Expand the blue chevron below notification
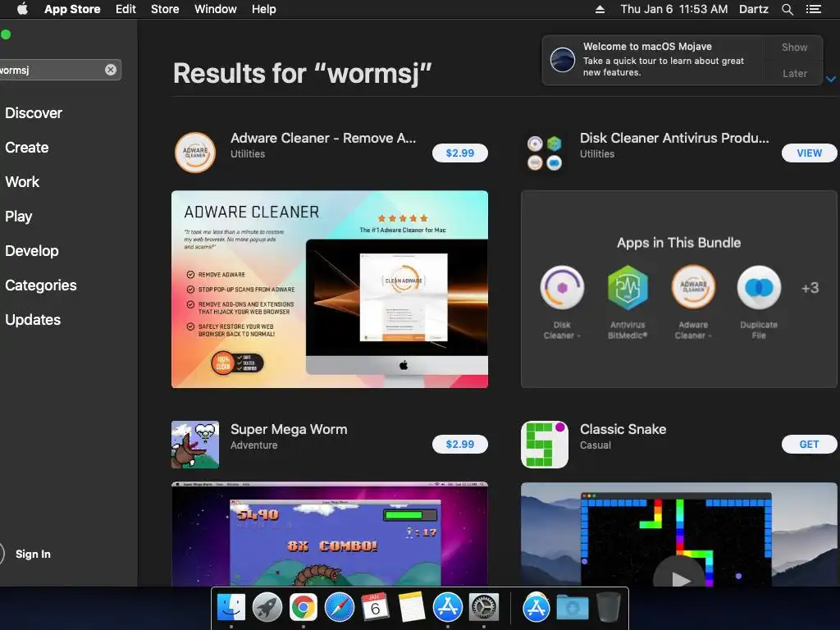 (x=831, y=79)
